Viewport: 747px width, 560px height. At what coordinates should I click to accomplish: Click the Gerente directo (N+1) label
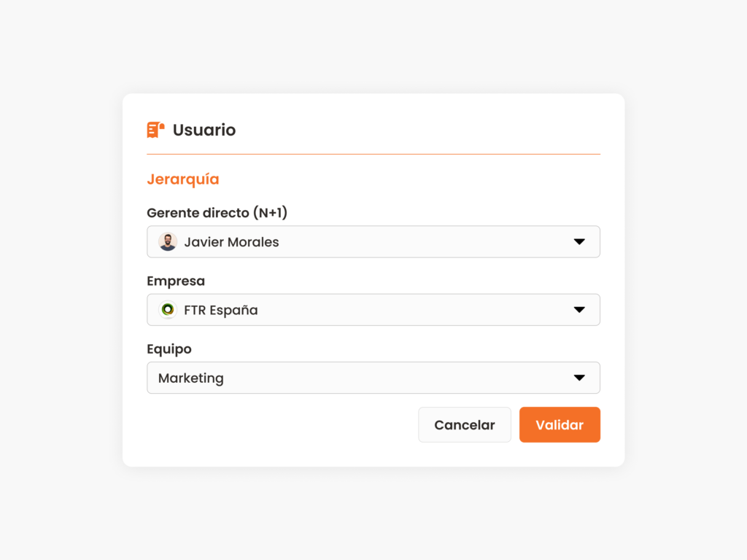coord(217,212)
